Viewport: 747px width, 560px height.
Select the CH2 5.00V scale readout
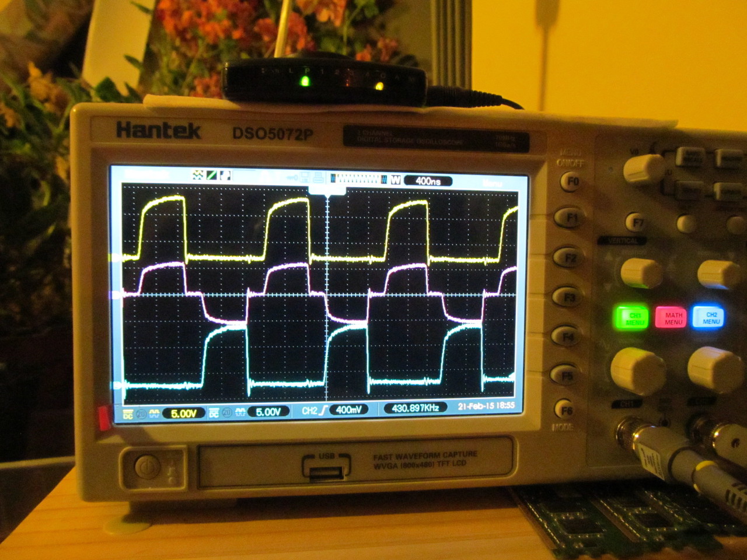[x=268, y=412]
